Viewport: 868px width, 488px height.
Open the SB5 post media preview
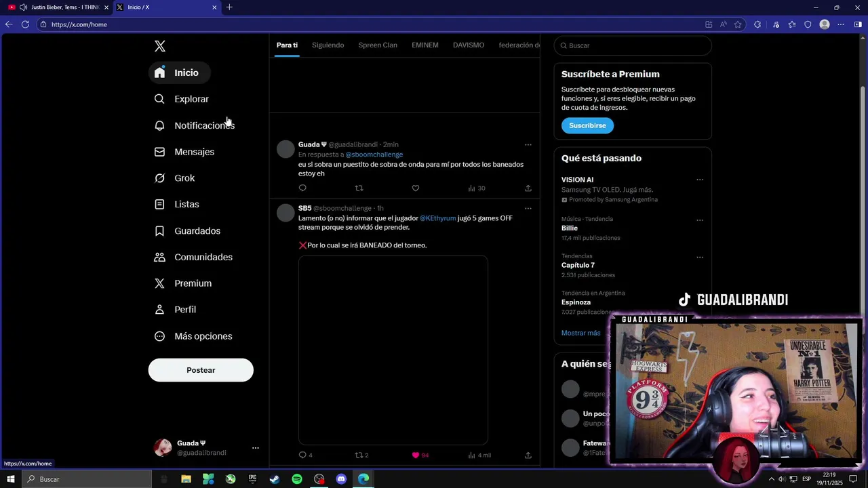pos(393,350)
